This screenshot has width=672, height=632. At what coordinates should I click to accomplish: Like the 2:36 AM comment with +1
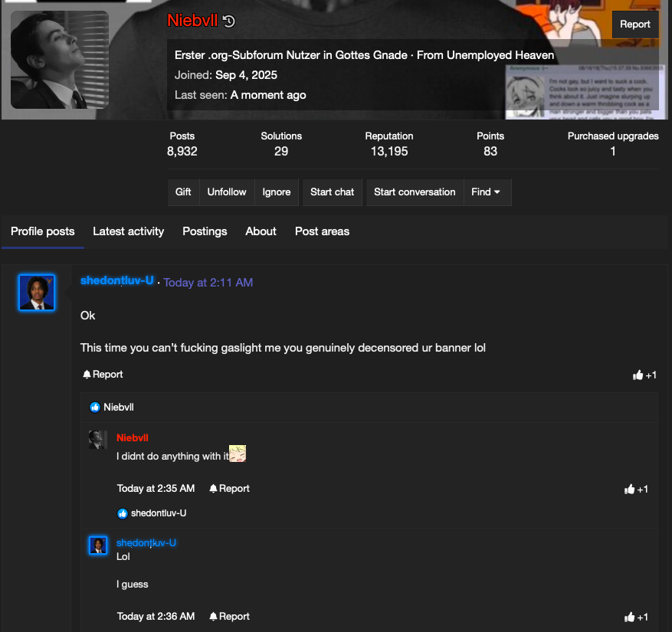click(x=636, y=617)
